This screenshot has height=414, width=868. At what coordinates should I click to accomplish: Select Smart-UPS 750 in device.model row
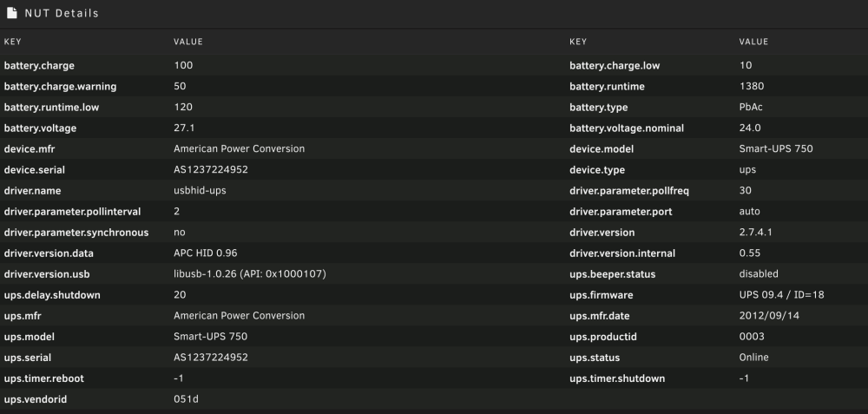[776, 149]
